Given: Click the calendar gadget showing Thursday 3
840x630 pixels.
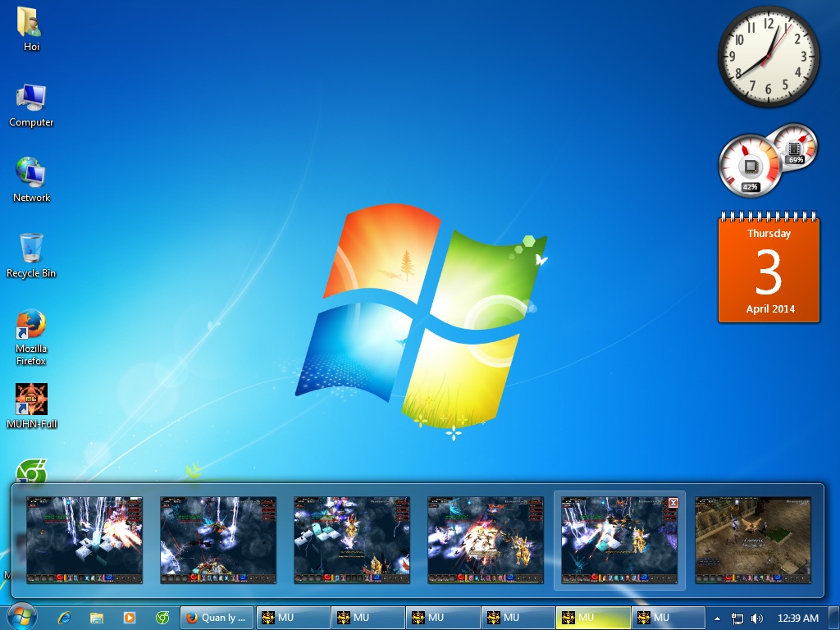Looking at the screenshot, I should (x=769, y=267).
